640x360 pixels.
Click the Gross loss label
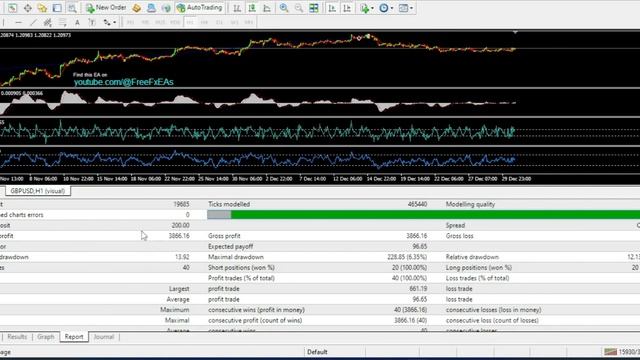[459, 236]
